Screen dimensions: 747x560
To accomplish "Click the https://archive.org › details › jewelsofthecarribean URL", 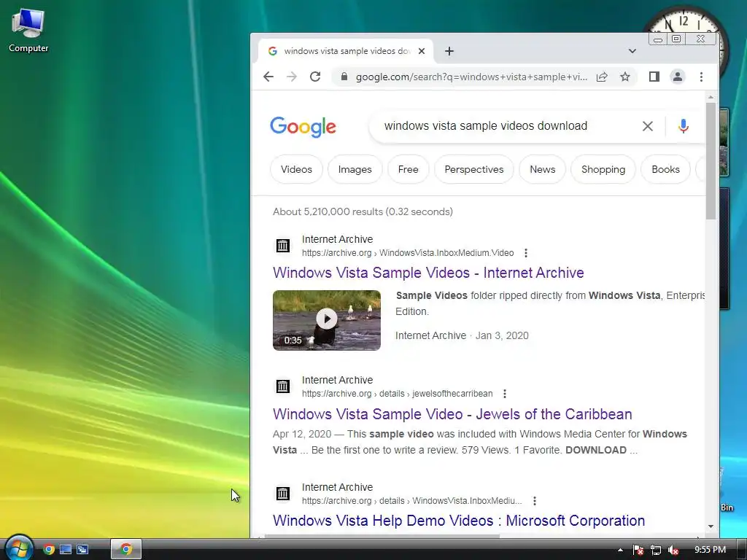I will click(398, 394).
